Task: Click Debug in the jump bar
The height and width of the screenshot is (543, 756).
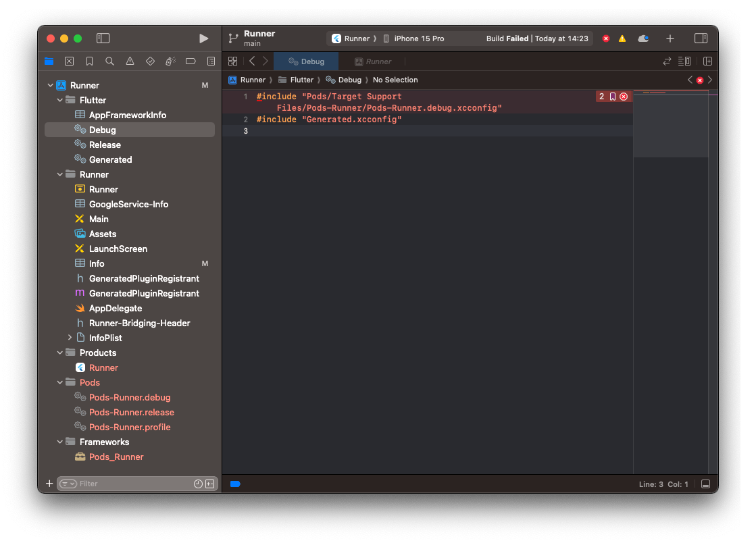Action: click(344, 80)
